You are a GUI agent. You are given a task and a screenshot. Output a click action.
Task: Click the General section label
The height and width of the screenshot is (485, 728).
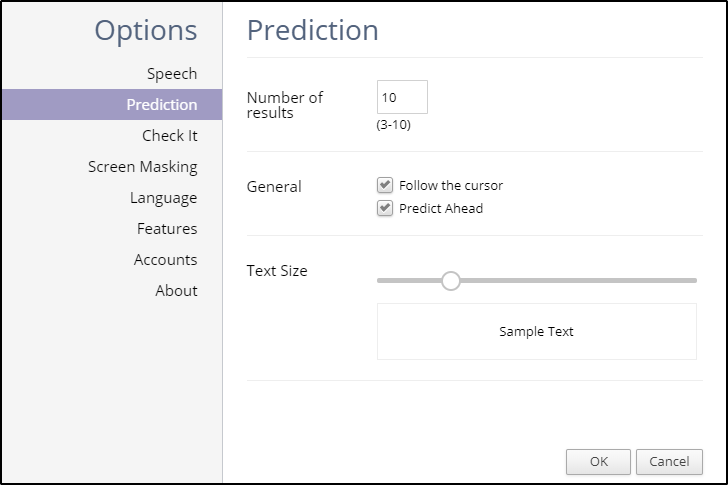[274, 187]
